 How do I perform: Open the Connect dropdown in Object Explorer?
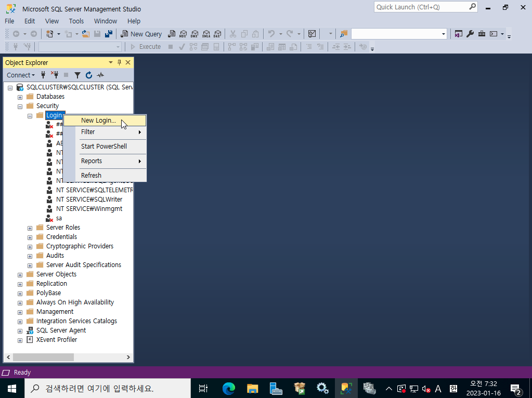pyautogui.click(x=21, y=75)
